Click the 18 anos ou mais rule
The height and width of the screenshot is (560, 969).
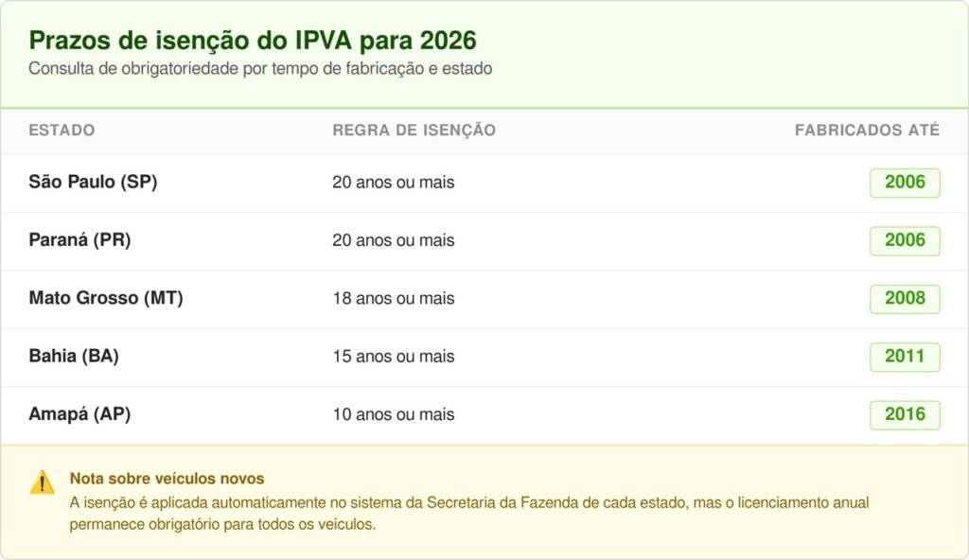click(393, 299)
